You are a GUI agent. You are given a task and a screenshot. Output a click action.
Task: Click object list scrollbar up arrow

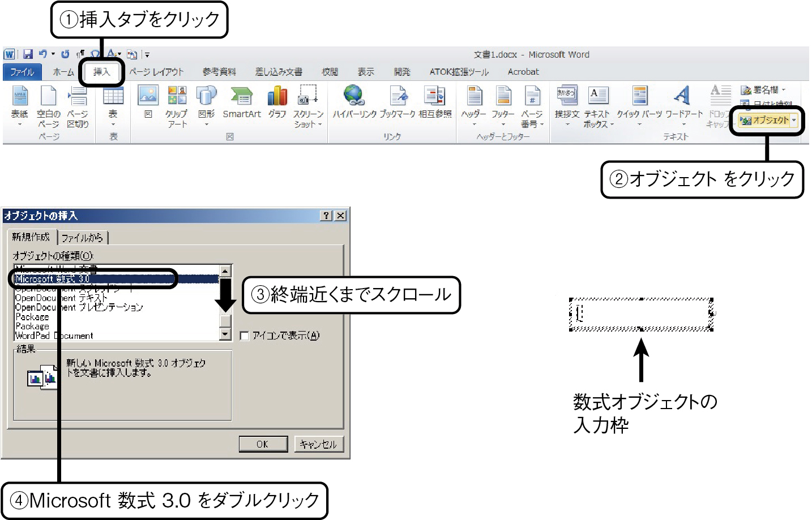225,270
